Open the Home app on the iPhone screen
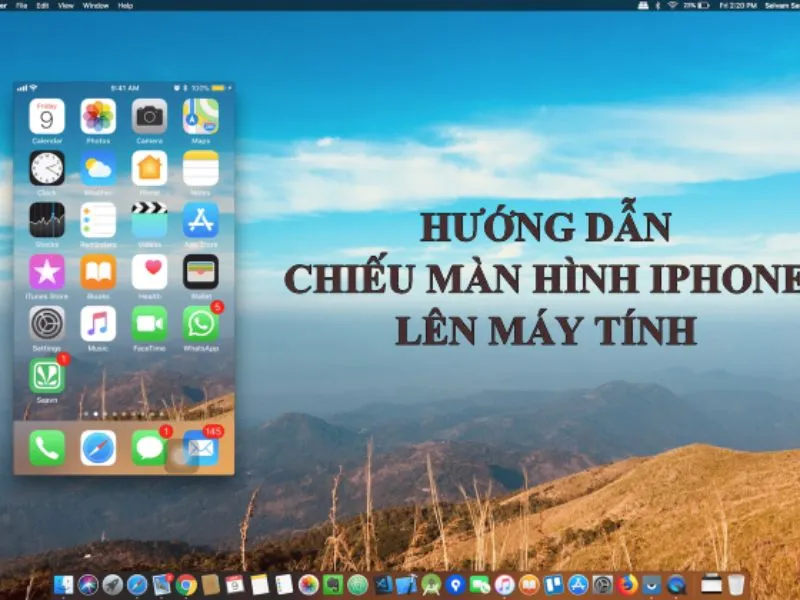Viewport: 800px width, 600px height. pyautogui.click(x=149, y=168)
